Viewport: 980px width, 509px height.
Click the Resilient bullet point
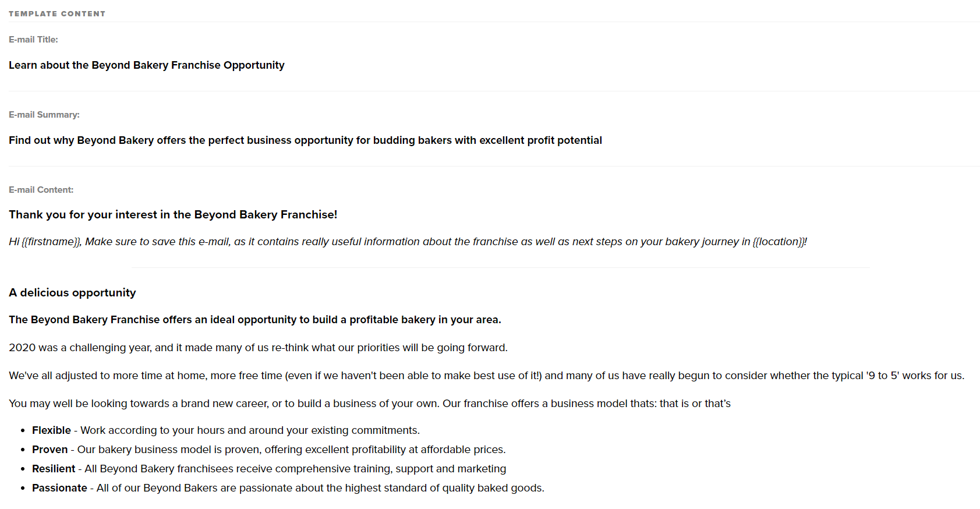click(269, 469)
